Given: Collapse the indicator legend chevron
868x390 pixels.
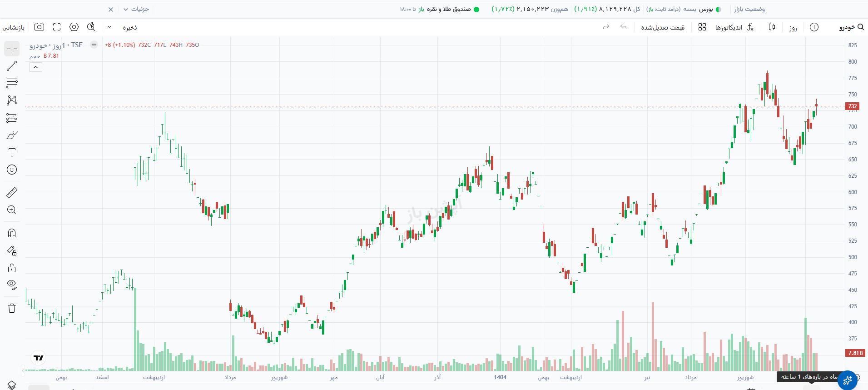Looking at the screenshot, I should pos(35,67).
